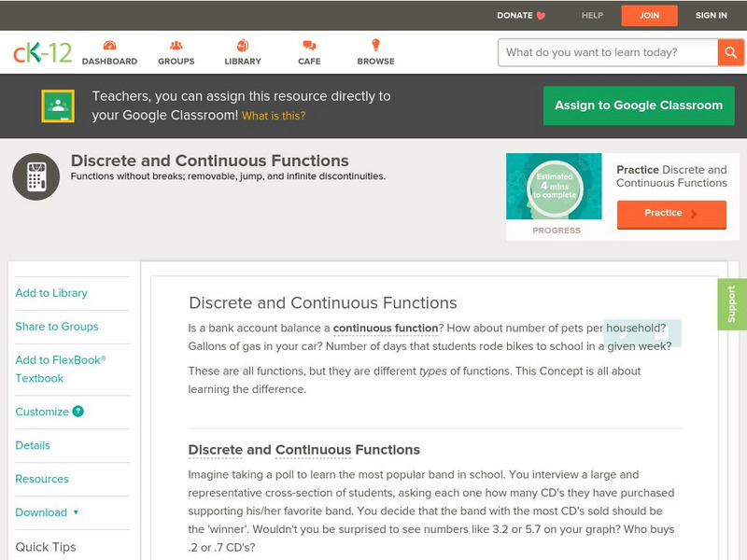Focus the 'What do you want to learn today?' search field
This screenshot has height=560, width=747.
(x=608, y=52)
